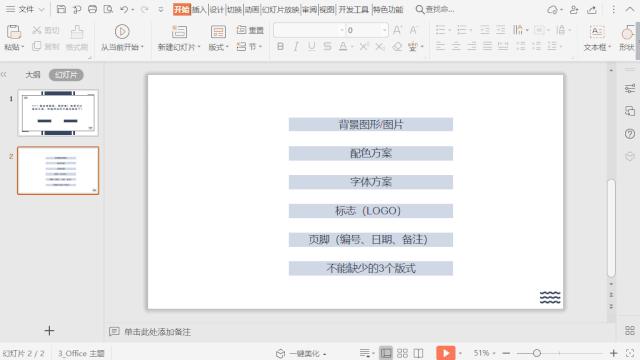Click the 标志 (LOGO) box on slide

pyautogui.click(x=371, y=211)
